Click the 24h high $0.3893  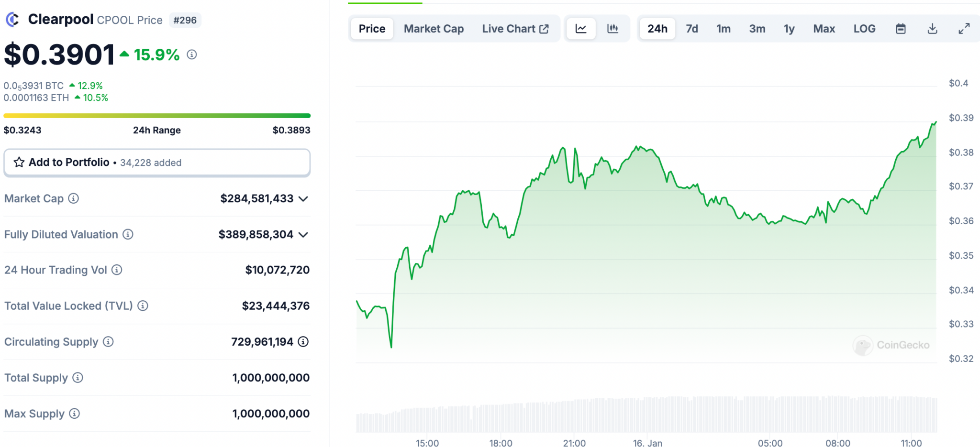[x=291, y=130]
